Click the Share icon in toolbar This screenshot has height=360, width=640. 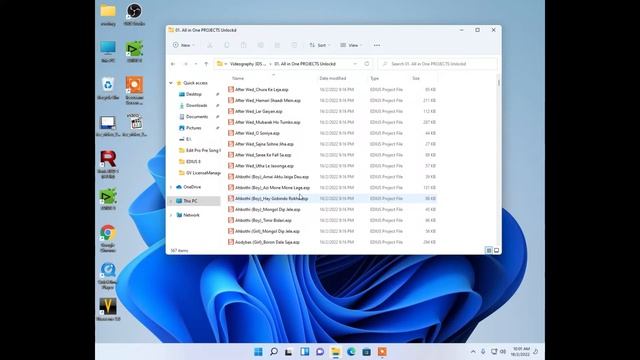tap(277, 45)
